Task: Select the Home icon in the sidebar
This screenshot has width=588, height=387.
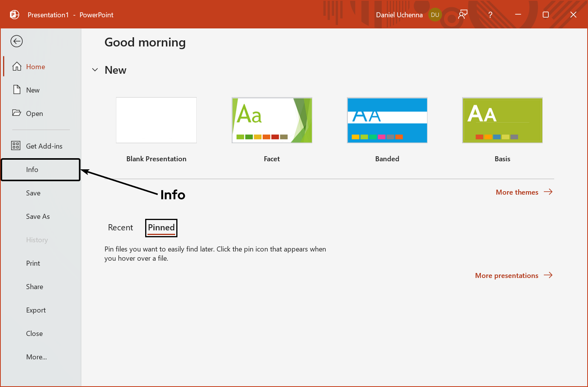Action: [x=17, y=66]
